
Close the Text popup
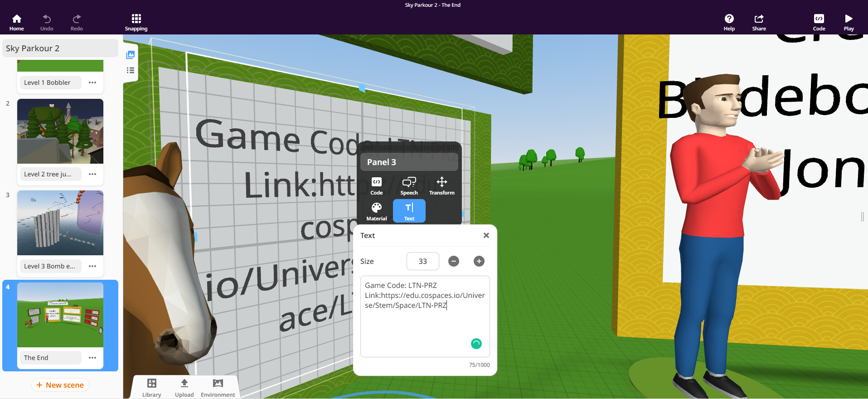(486, 235)
